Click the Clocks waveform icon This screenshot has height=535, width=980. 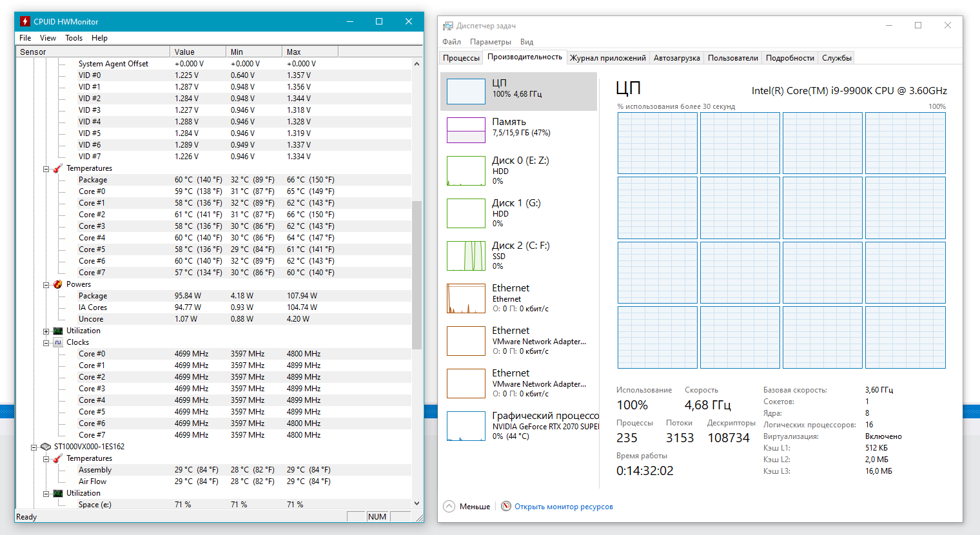pyautogui.click(x=57, y=342)
